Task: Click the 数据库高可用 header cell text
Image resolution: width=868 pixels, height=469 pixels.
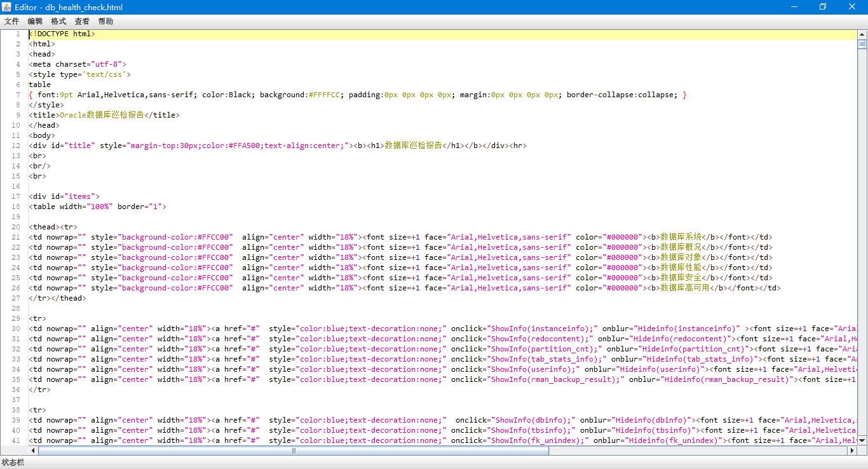Action: pyautogui.click(x=685, y=288)
